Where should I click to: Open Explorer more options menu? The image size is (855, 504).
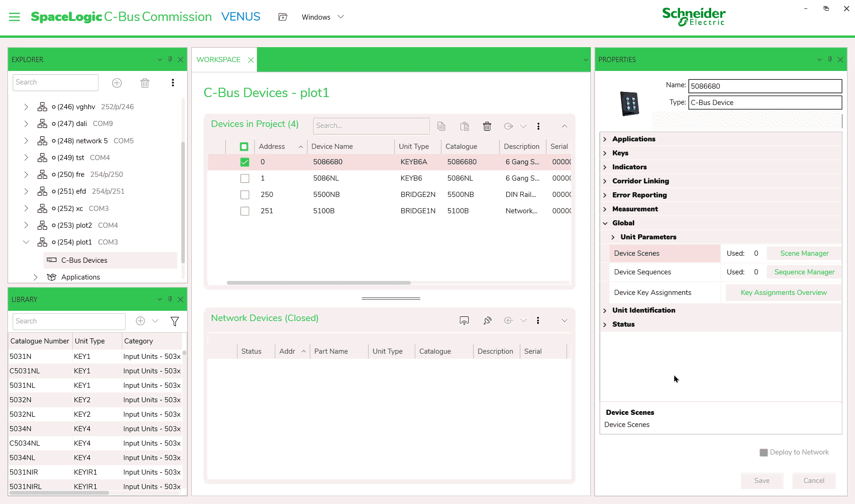pyautogui.click(x=173, y=83)
